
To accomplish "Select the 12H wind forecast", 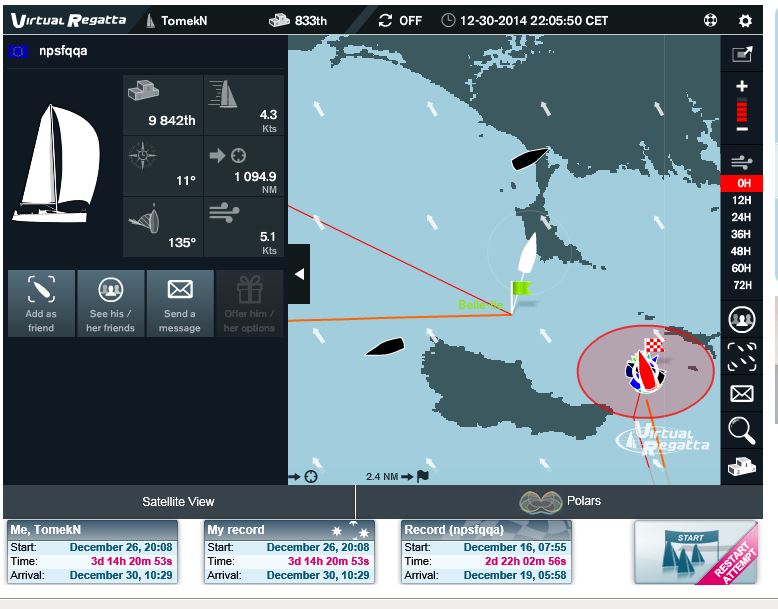I will click(x=742, y=200).
